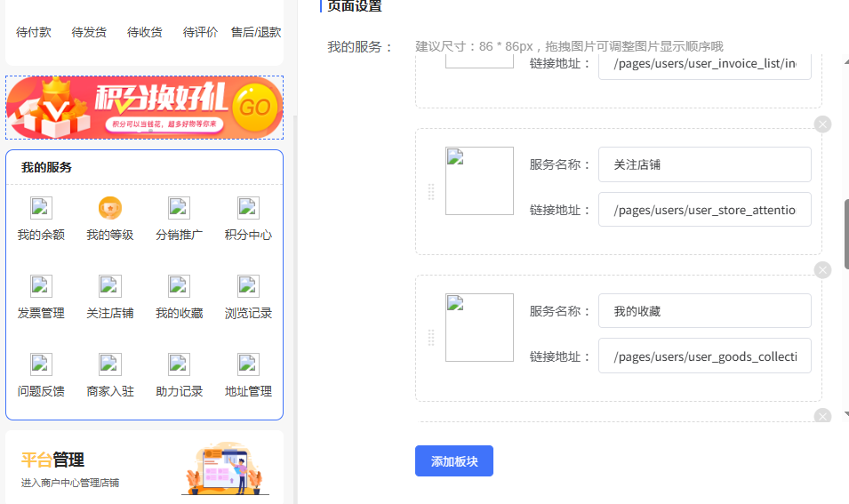Viewport: 849px width, 504px height.
Task: Remove the 关注店铺 service block
Action: click(822, 124)
